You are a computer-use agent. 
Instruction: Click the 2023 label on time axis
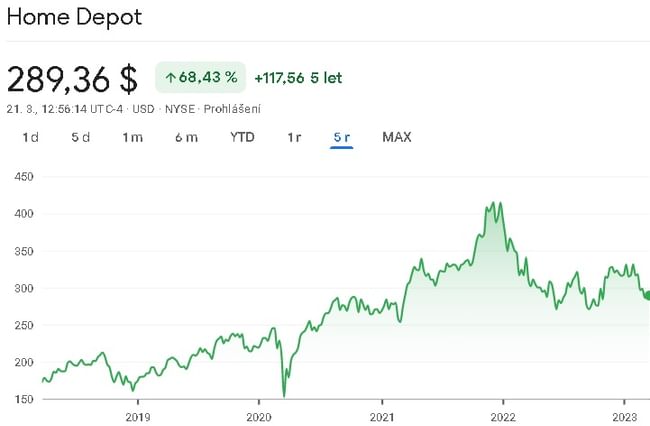tap(624, 415)
